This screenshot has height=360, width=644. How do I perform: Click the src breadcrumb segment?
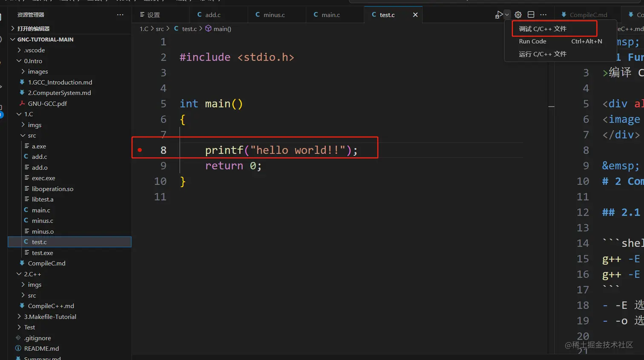160,29
